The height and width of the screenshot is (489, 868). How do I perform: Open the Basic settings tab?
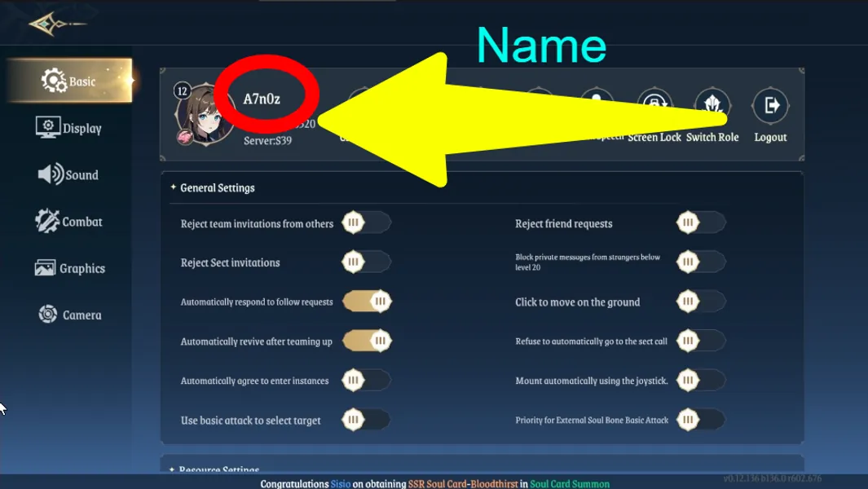tap(70, 81)
